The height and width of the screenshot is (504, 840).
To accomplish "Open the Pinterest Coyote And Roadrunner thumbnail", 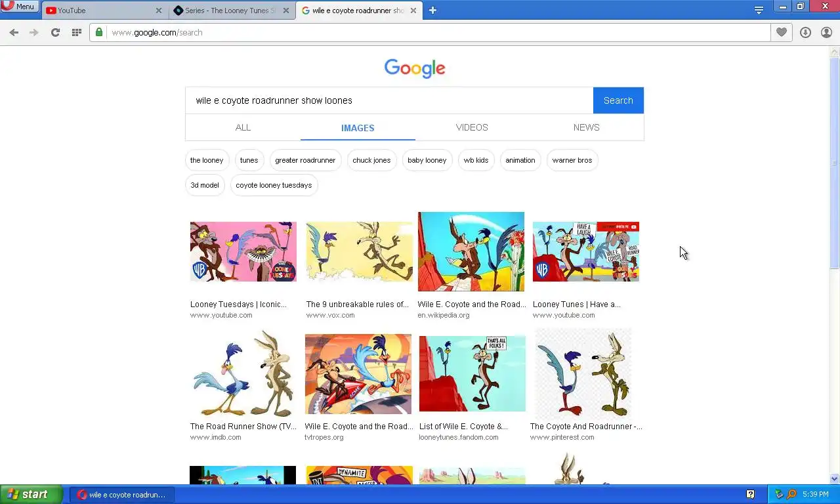I will pos(583,373).
